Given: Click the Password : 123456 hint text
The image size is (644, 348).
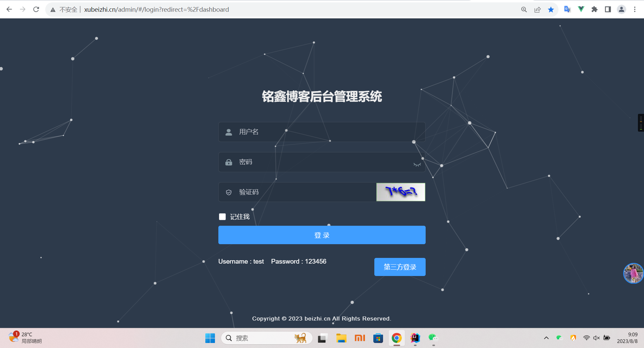Looking at the screenshot, I should 299,261.
